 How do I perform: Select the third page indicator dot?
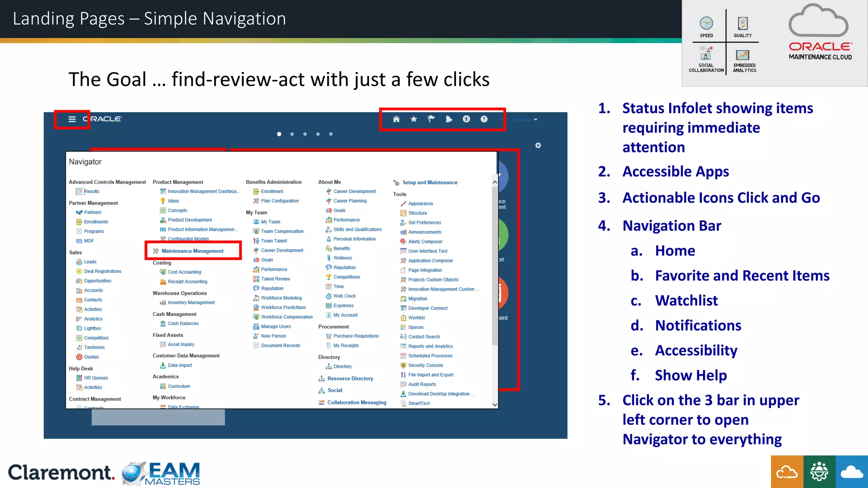point(305,134)
